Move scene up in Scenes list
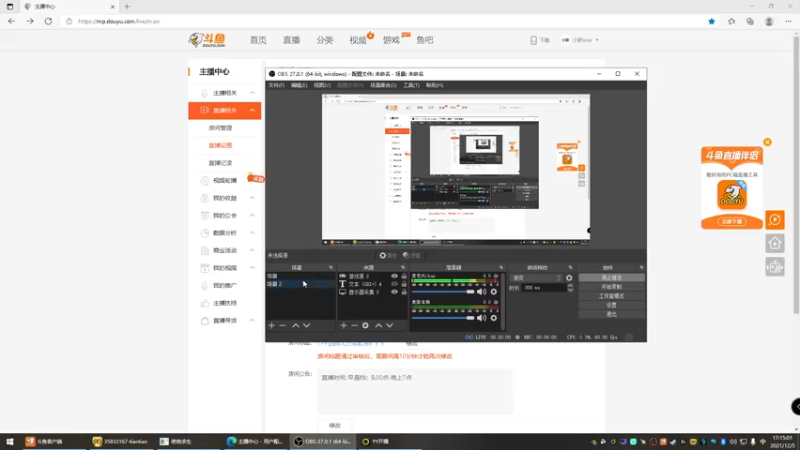800x450 pixels. point(295,326)
